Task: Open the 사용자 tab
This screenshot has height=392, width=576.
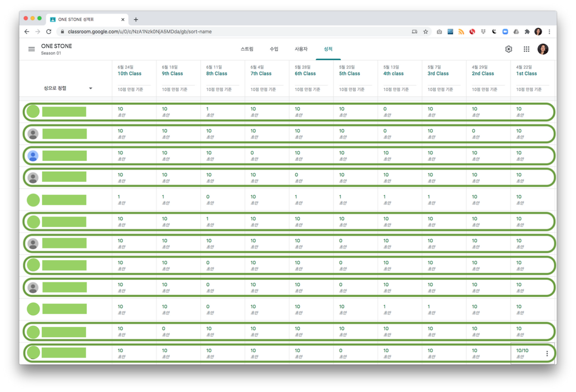Action: tap(301, 49)
